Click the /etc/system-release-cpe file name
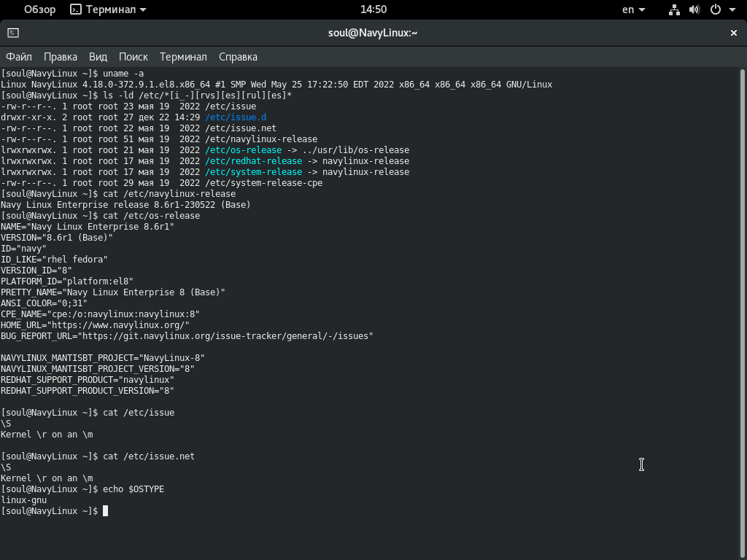 click(264, 183)
